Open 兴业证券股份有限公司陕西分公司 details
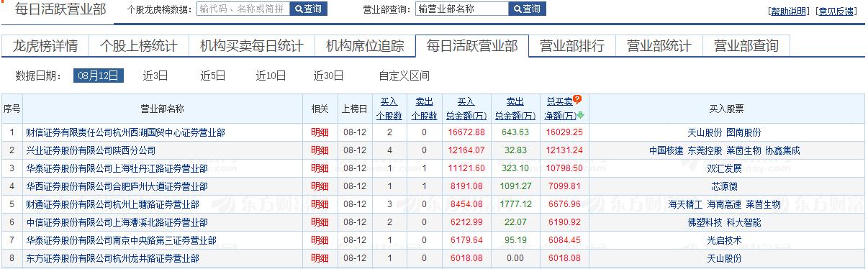 click(91, 150)
